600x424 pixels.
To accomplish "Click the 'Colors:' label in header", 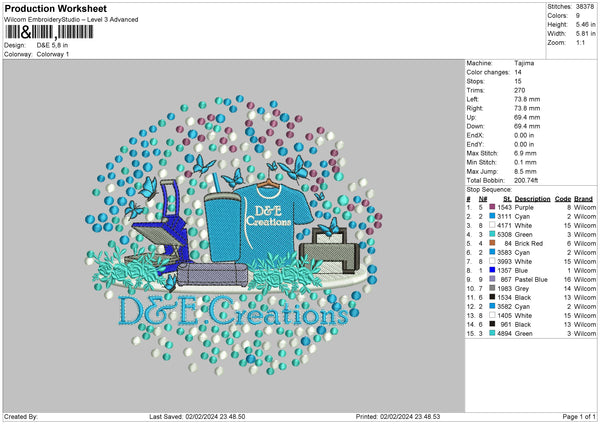I will (x=557, y=16).
